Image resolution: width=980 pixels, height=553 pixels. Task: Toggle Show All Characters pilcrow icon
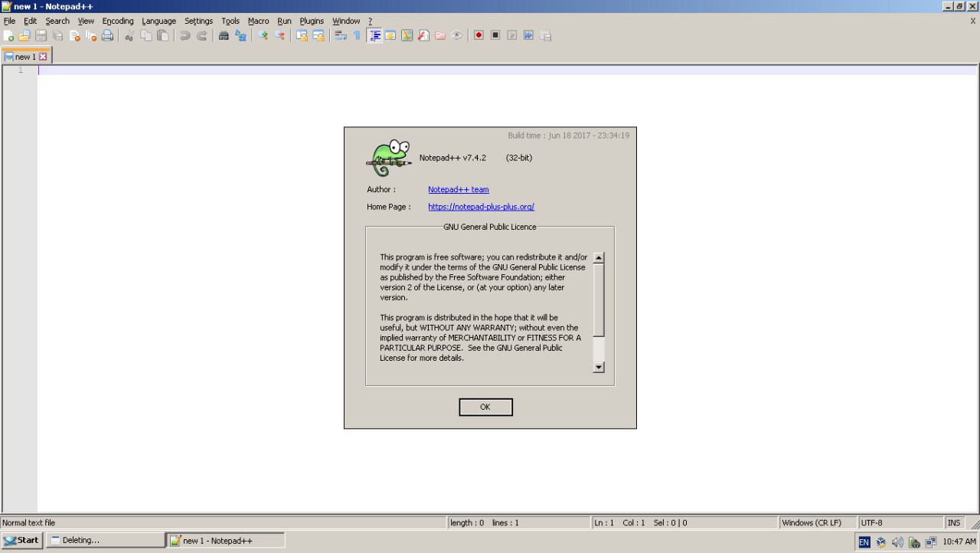pyautogui.click(x=357, y=35)
